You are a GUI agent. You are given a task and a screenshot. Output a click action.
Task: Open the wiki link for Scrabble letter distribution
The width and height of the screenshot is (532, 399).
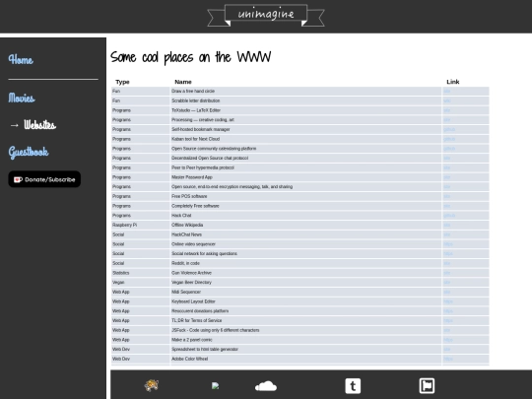(447, 100)
